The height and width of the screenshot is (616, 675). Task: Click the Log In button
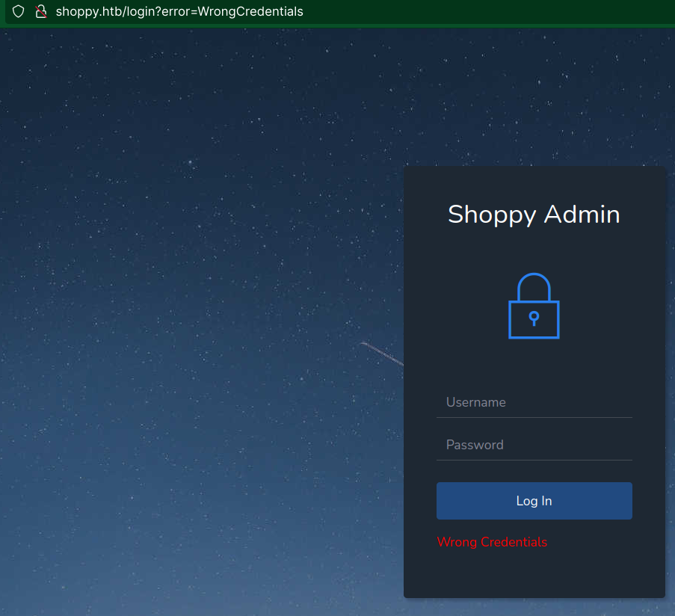[534, 501]
